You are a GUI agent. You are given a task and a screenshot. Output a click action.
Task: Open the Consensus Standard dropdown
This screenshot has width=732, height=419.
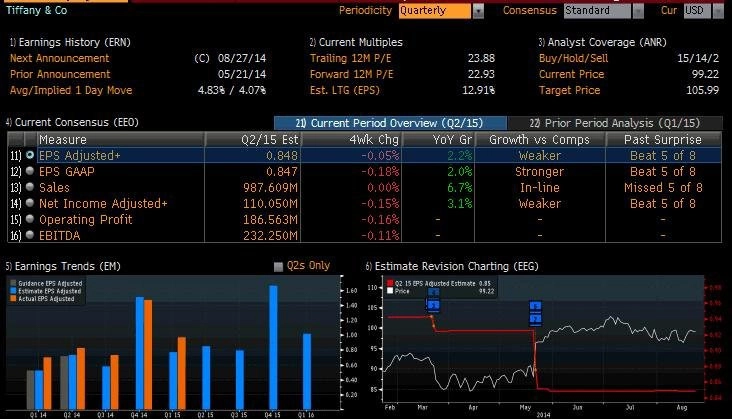[638, 11]
